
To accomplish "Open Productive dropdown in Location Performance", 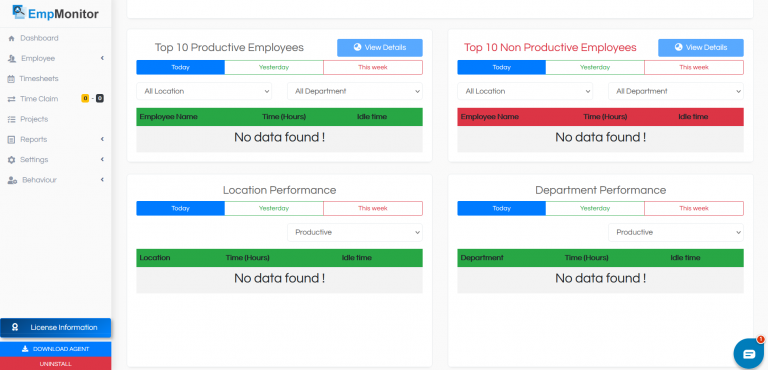I will tap(355, 232).
